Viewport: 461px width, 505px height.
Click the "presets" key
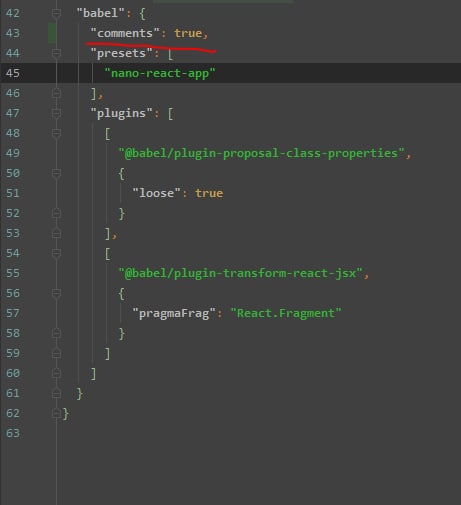(121, 53)
